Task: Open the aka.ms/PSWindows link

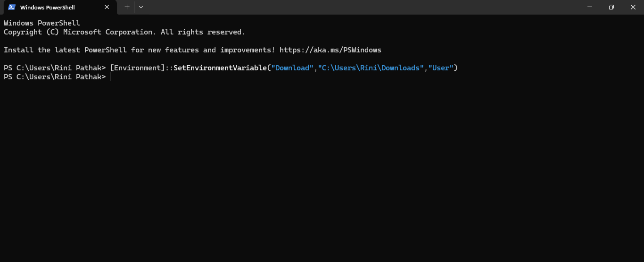Action: point(330,50)
